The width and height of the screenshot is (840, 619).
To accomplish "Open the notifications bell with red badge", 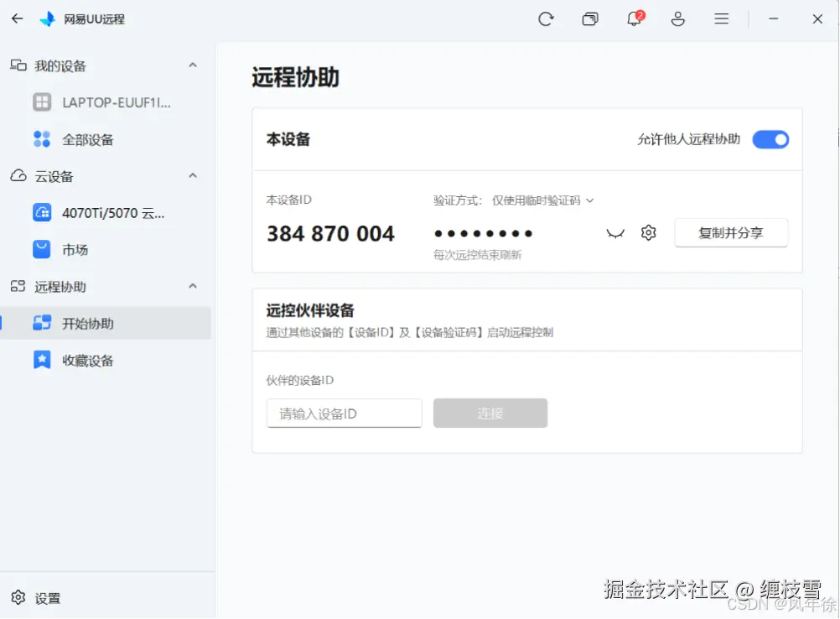I will pos(633,18).
